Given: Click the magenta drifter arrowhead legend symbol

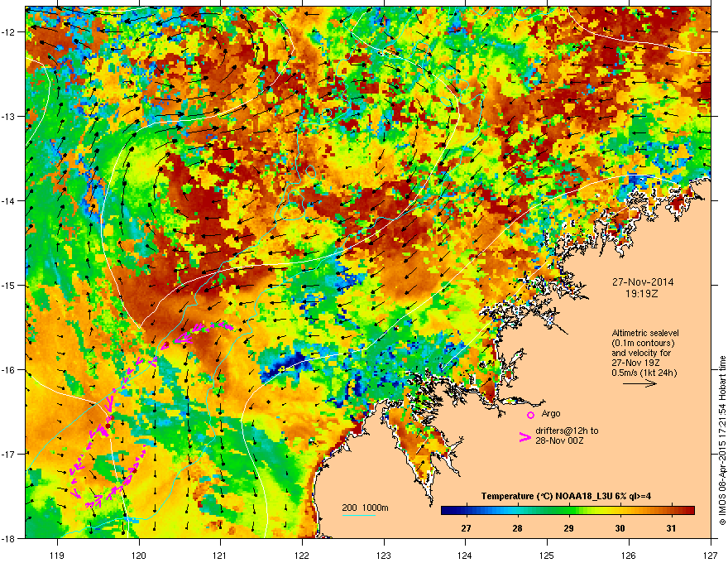Looking at the screenshot, I should click(524, 437).
